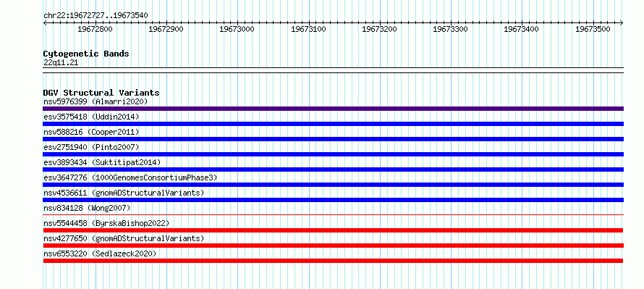Click the red nsv5544458 variant bar

[x=333, y=230]
